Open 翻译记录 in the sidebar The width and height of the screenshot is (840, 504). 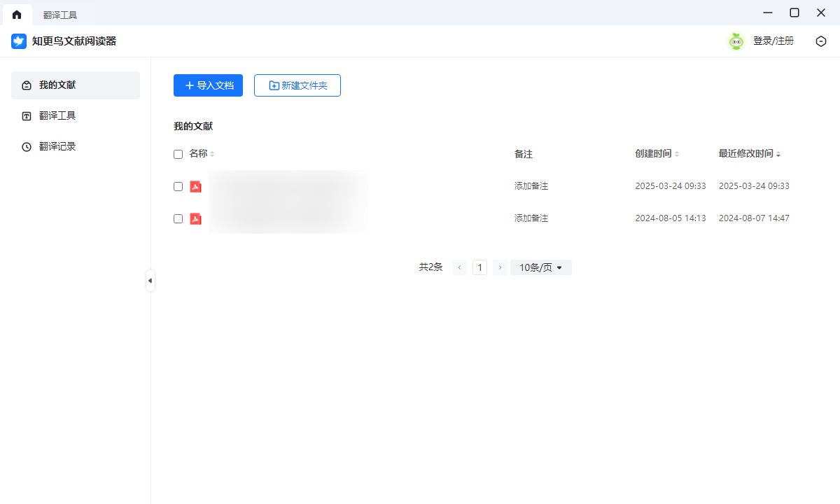tap(76, 147)
